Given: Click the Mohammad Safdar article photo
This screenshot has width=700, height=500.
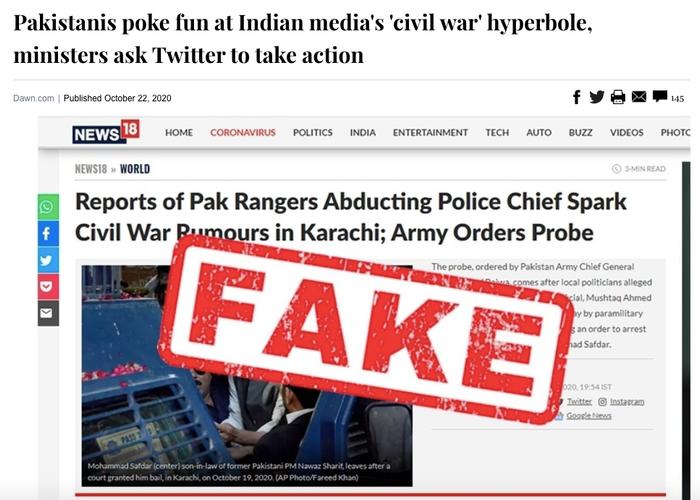Looking at the screenshot, I should 247,375.
